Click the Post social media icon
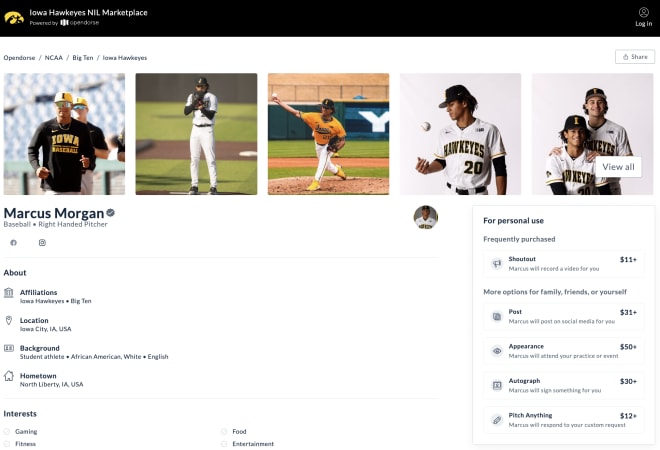 (497, 317)
